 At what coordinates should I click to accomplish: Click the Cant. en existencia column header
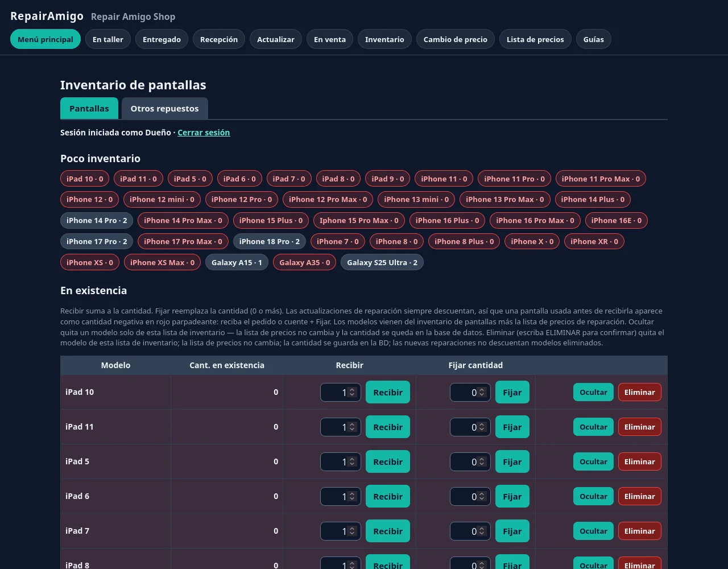coord(227,365)
